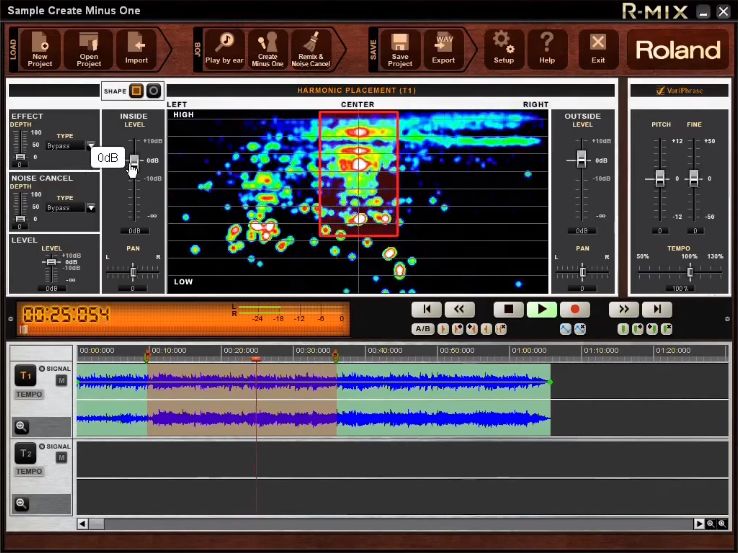Screen dimensions: 738x553
Task: Toggle TEMPO button on track T1
Action: [x=29, y=394]
